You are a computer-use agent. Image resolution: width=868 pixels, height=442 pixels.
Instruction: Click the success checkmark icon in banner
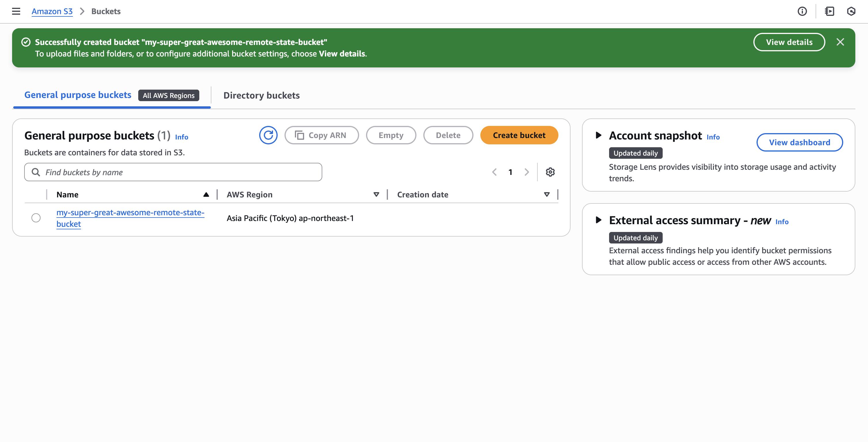[x=26, y=42]
